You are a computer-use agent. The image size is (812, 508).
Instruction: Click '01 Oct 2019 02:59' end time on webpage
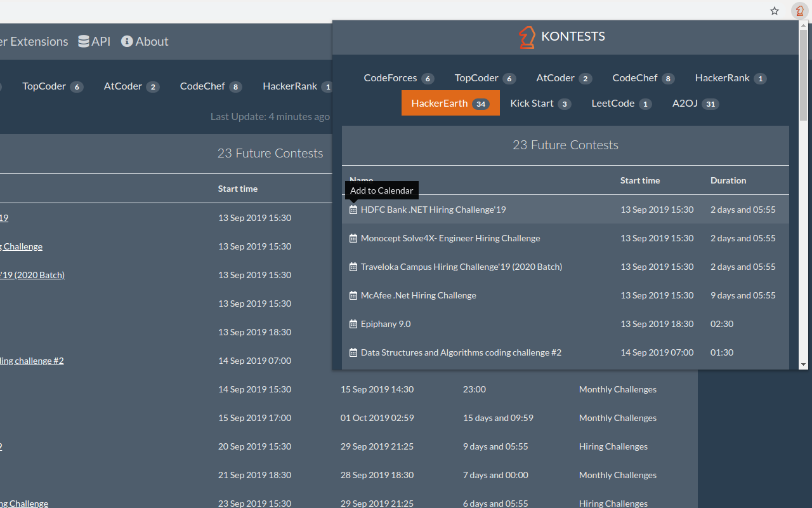tap(377, 418)
